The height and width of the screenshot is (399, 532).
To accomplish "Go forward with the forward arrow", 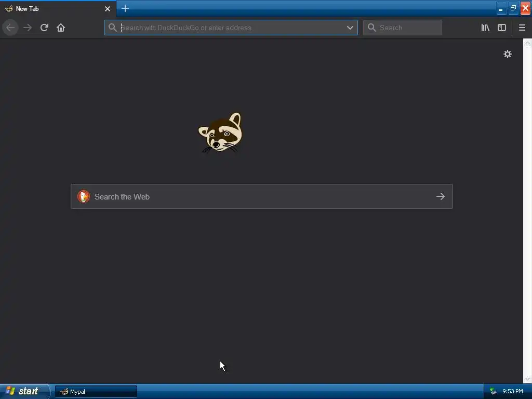I will click(x=28, y=28).
